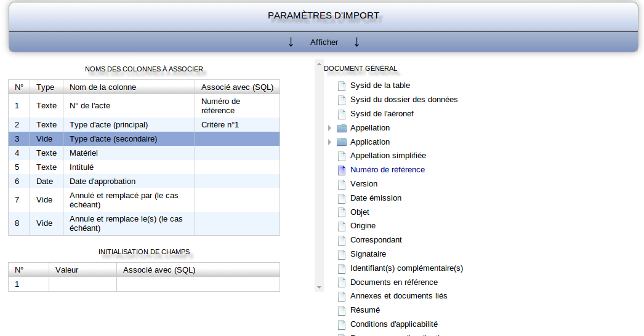This screenshot has width=644, height=336.
Task: Click the Application folder icon
Action: pos(341,142)
